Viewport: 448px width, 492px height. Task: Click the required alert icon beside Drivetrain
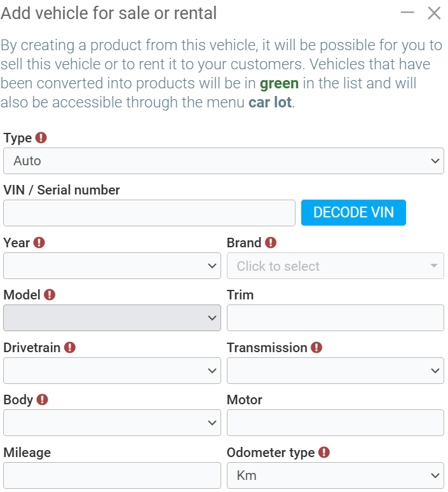(x=70, y=348)
